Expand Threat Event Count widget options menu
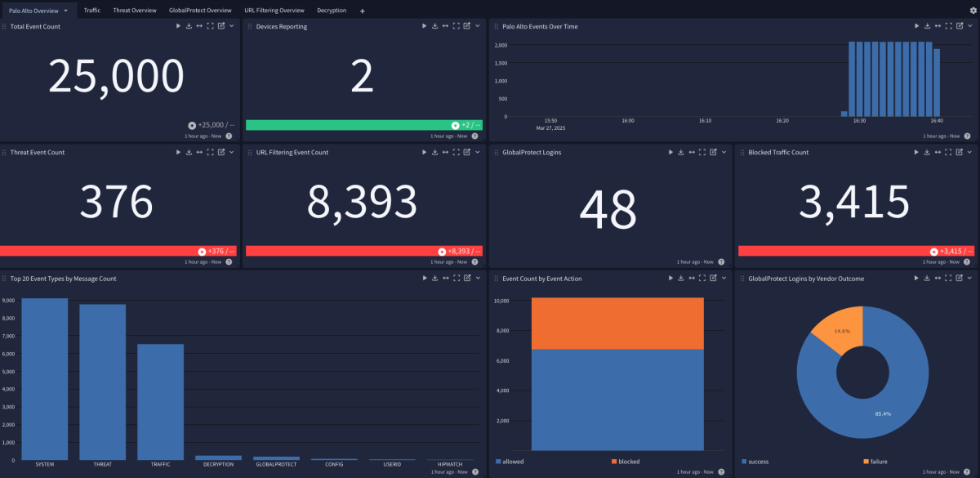The width and height of the screenshot is (980, 478). [x=231, y=152]
